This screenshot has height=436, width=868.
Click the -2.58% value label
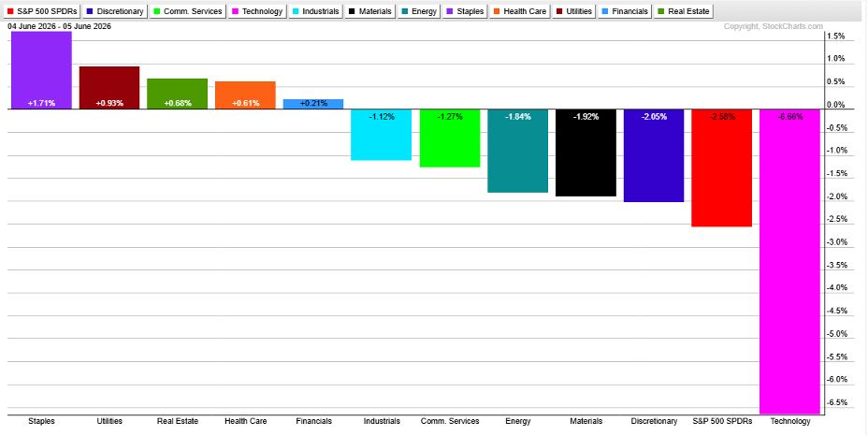click(722, 116)
